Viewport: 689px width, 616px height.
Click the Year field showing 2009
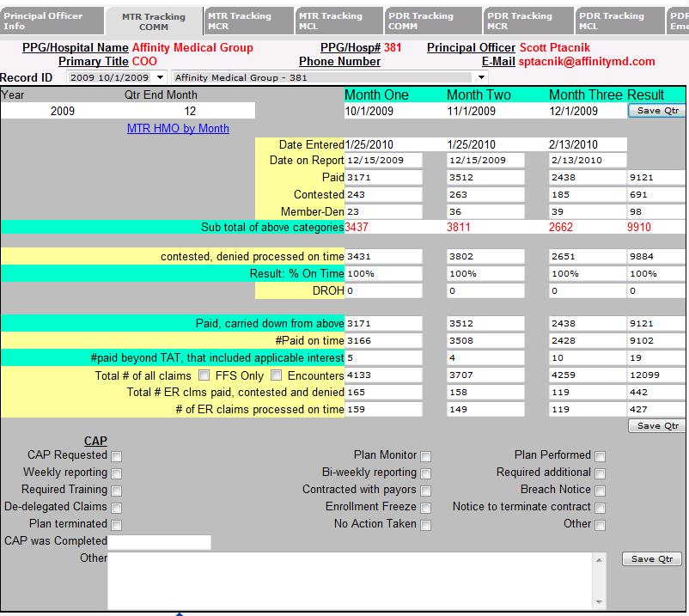63,111
